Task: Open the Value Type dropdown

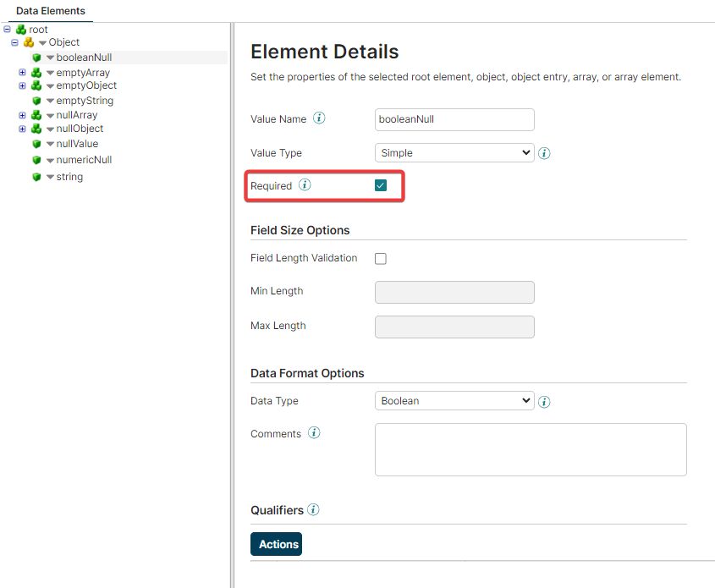Action: click(454, 153)
